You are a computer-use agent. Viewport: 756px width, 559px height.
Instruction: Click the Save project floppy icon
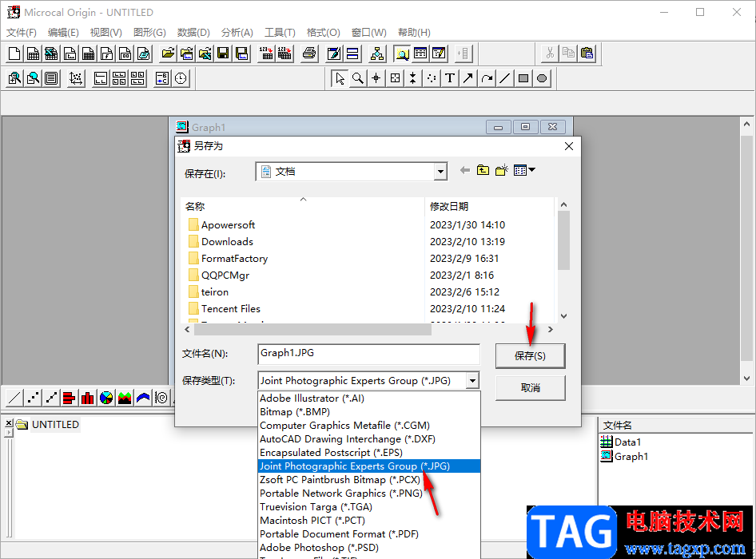click(223, 54)
